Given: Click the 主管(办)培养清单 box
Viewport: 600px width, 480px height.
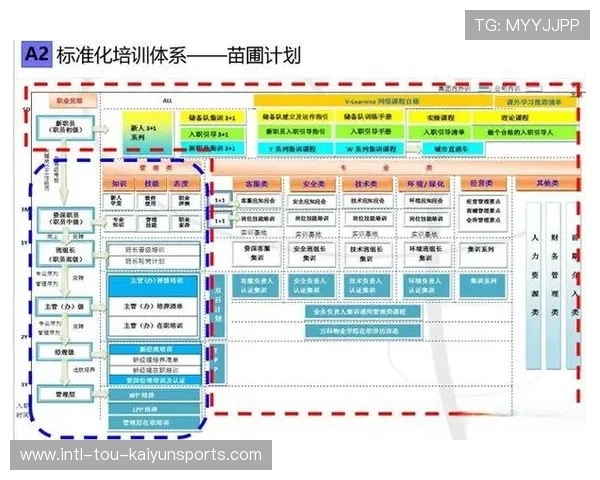Looking at the screenshot, I should click(x=153, y=306).
